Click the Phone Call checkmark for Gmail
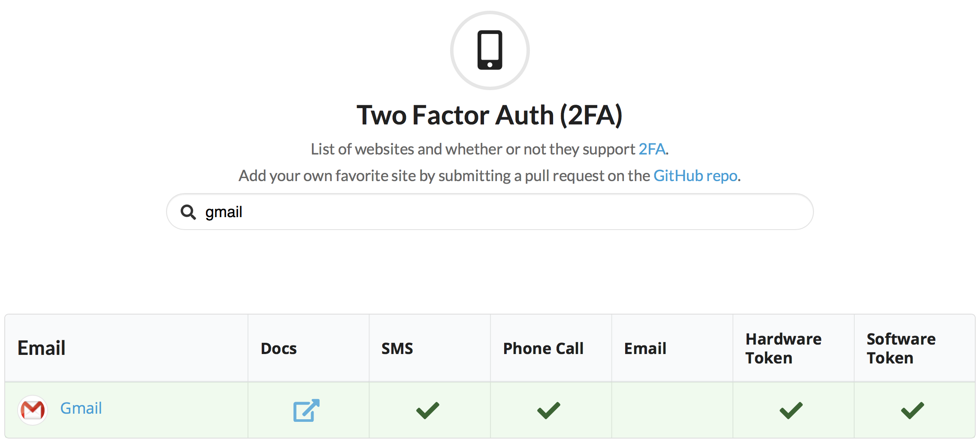 (549, 410)
